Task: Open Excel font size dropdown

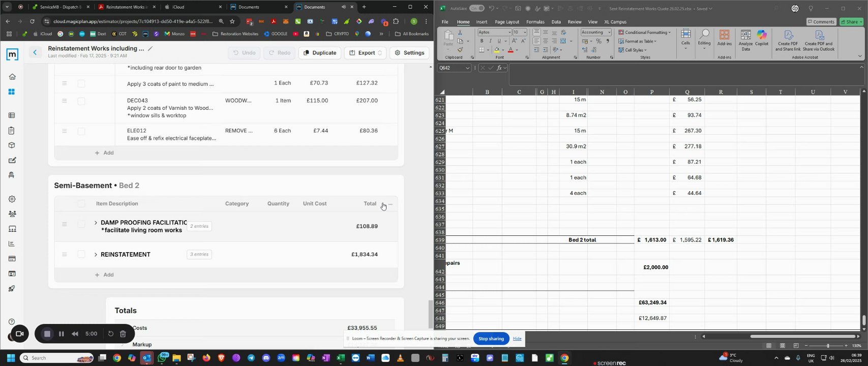Action: coord(520,33)
